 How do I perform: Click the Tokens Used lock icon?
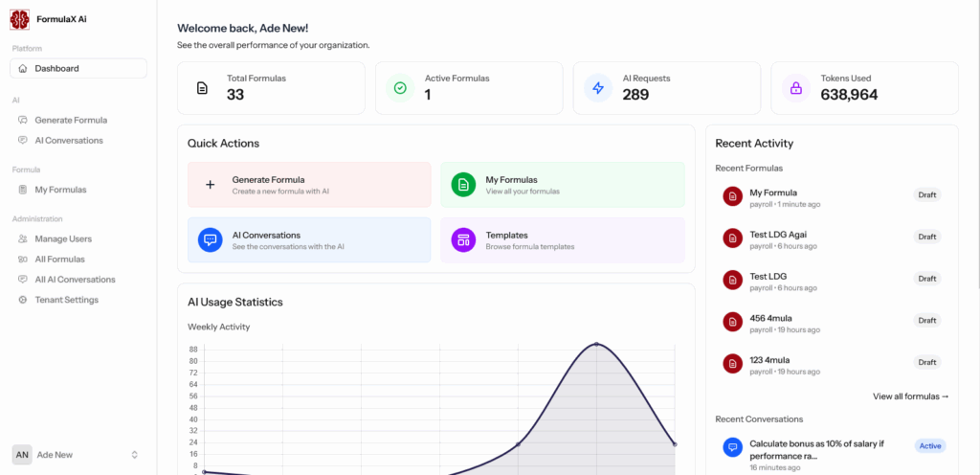tap(795, 88)
